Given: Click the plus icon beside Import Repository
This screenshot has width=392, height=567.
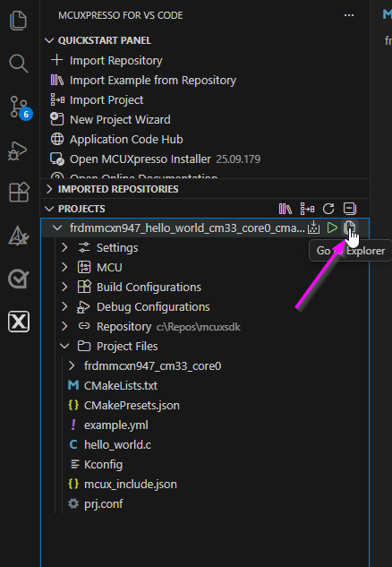Looking at the screenshot, I should [56, 60].
